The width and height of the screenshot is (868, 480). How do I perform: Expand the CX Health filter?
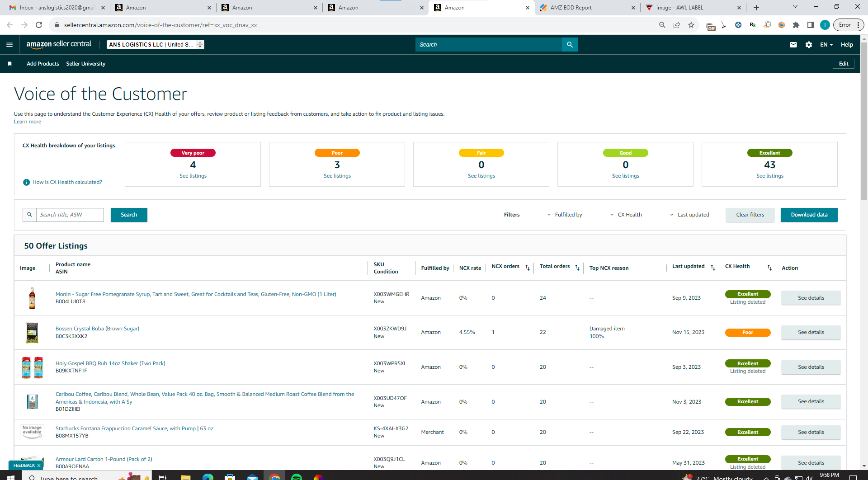coord(626,215)
